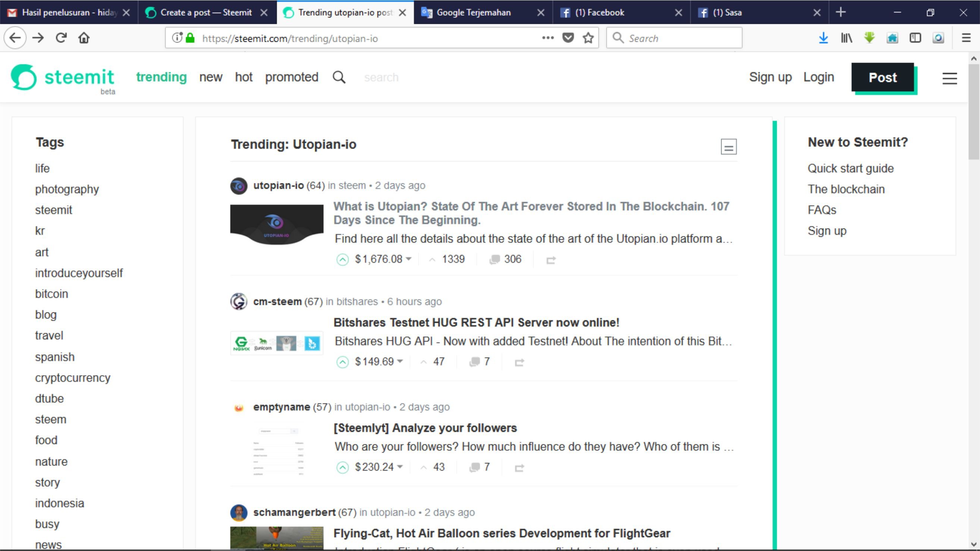Click the Steemit search magnifier icon
Screen dimensions: 980x551
(x=339, y=77)
